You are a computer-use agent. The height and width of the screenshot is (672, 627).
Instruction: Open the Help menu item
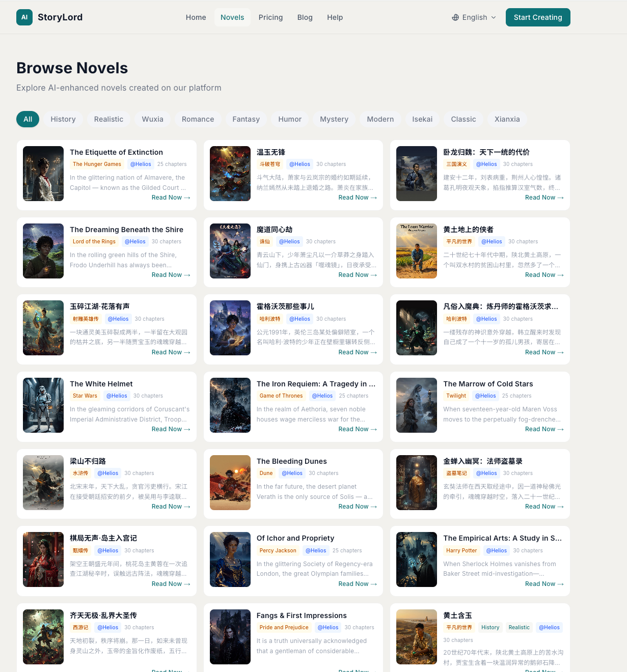coord(335,17)
